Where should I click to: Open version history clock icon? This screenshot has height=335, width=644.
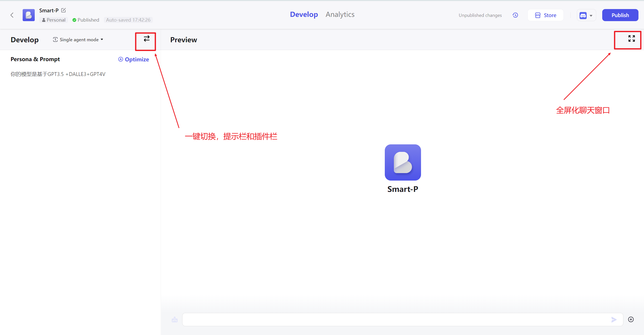tap(515, 15)
